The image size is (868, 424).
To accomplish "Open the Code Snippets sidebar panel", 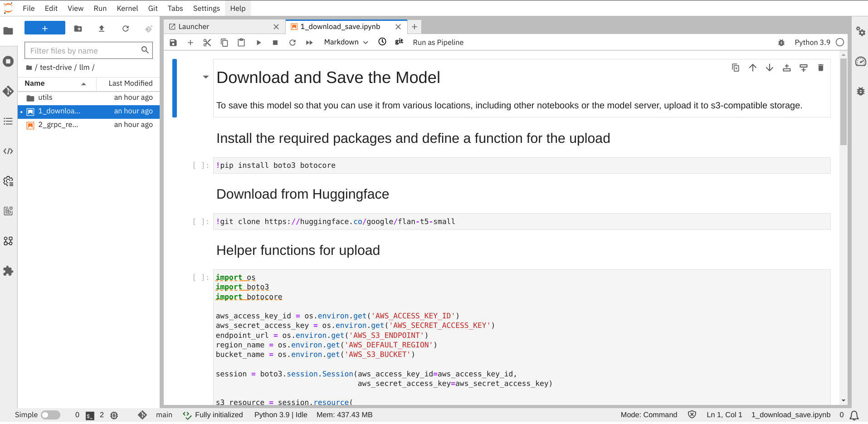I will (x=8, y=151).
